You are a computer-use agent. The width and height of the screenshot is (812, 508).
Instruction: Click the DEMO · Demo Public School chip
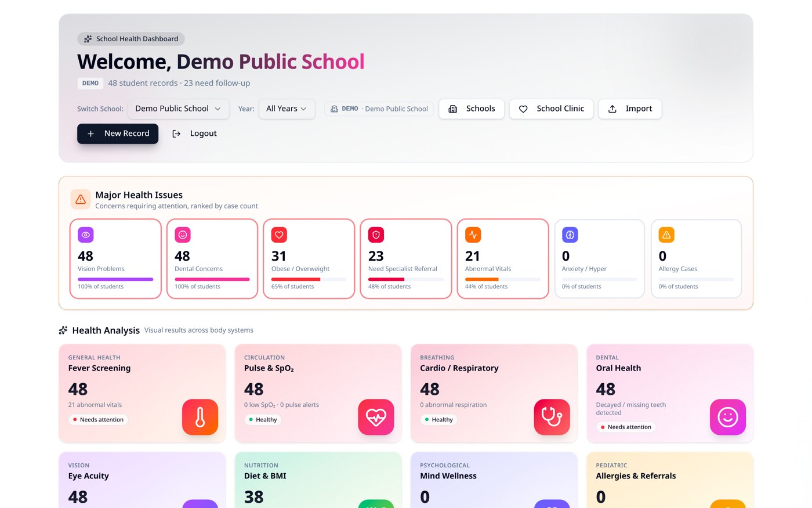379,109
